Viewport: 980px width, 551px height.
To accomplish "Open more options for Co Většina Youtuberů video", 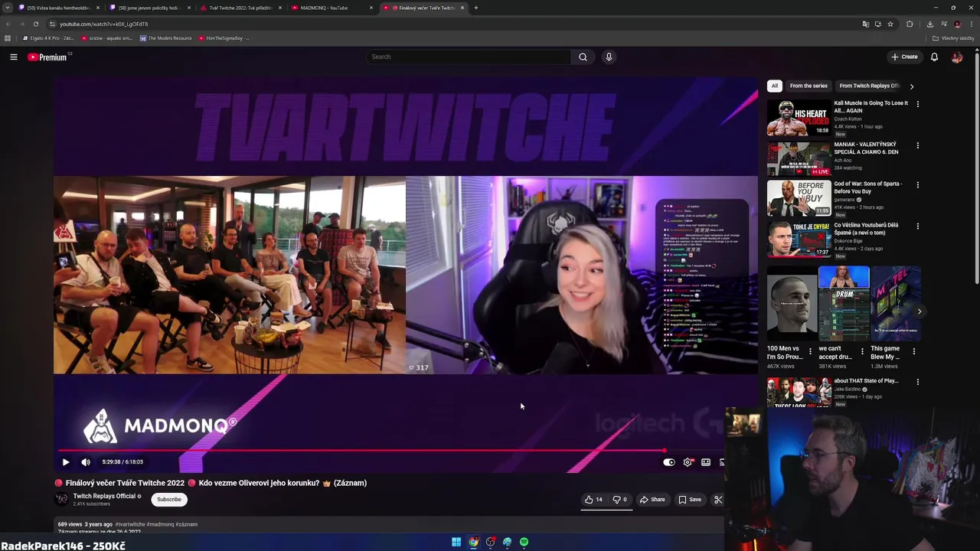I will click(918, 227).
